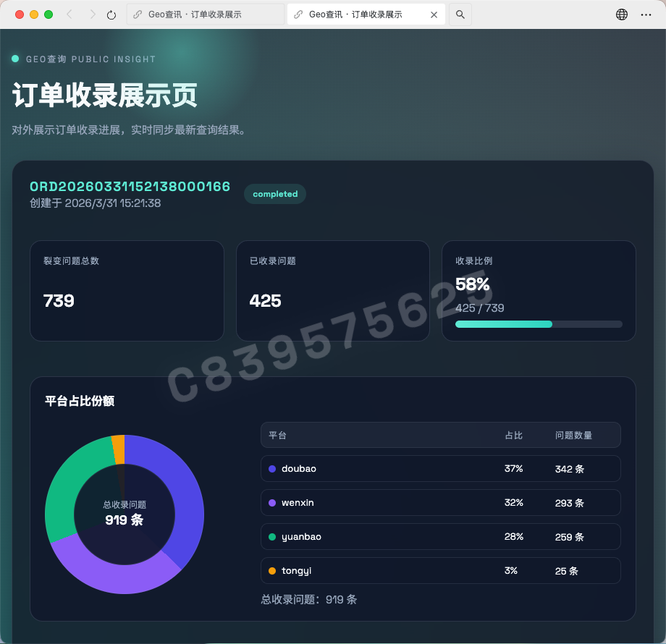Select the 裂变问题总数 739 stat card

click(x=127, y=290)
